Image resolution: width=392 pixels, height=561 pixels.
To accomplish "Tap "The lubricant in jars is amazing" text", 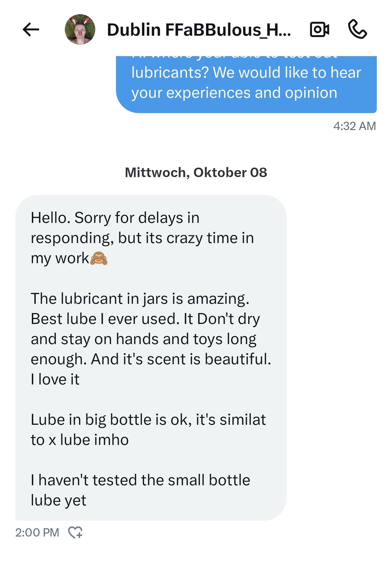I will click(x=140, y=299).
